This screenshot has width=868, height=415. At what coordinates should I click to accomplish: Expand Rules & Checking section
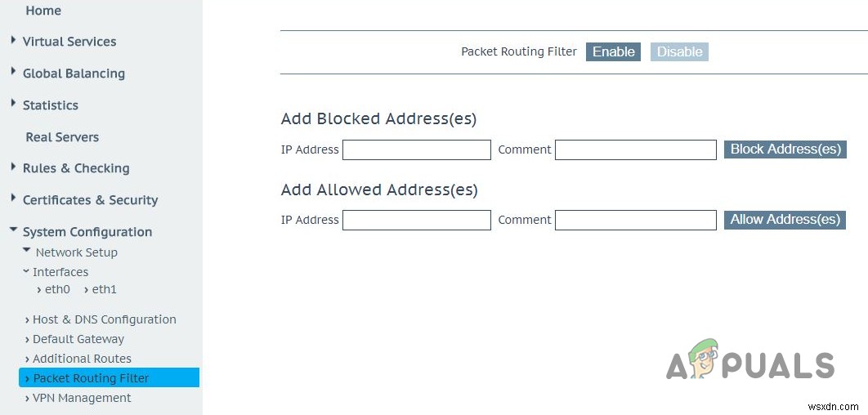coord(14,167)
